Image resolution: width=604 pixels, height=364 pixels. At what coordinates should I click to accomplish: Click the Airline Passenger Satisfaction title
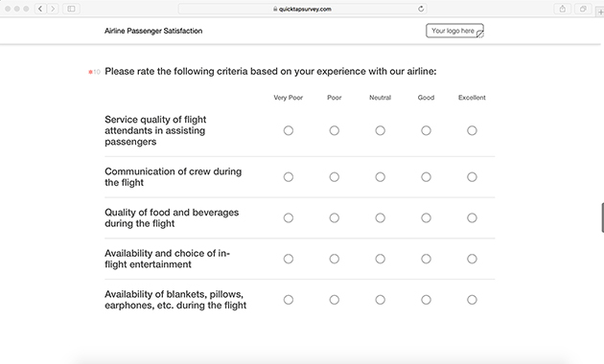(x=153, y=31)
